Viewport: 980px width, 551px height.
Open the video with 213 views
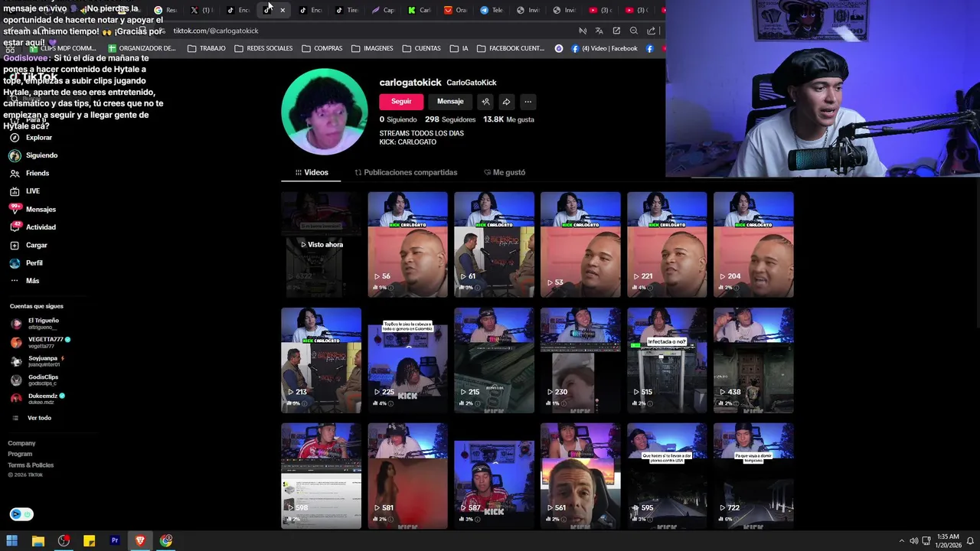click(321, 360)
